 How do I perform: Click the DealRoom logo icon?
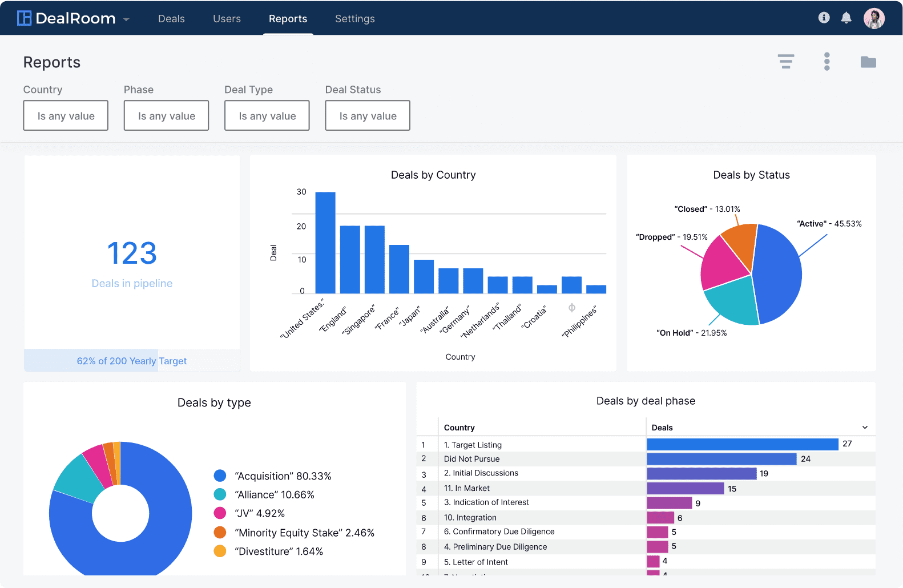click(24, 18)
